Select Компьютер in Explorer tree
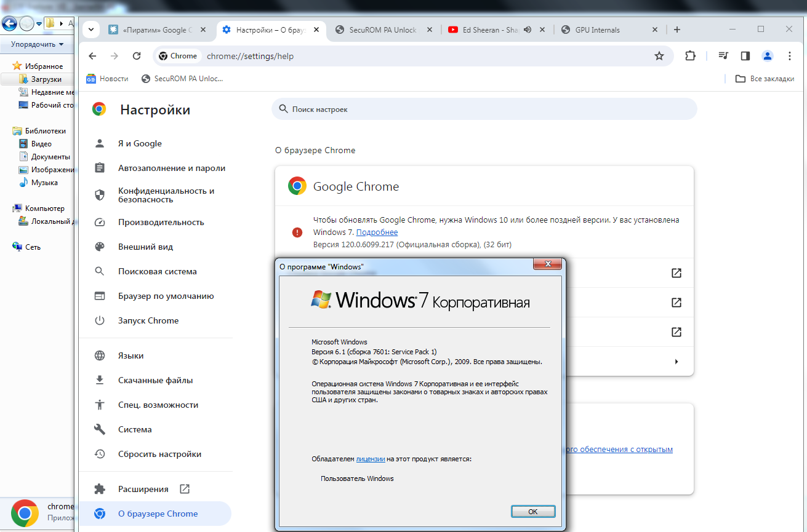 click(x=44, y=208)
